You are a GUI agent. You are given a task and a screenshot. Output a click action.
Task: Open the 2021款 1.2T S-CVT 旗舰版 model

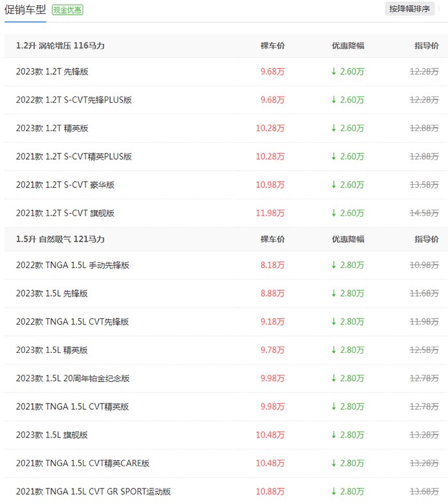tap(65, 213)
